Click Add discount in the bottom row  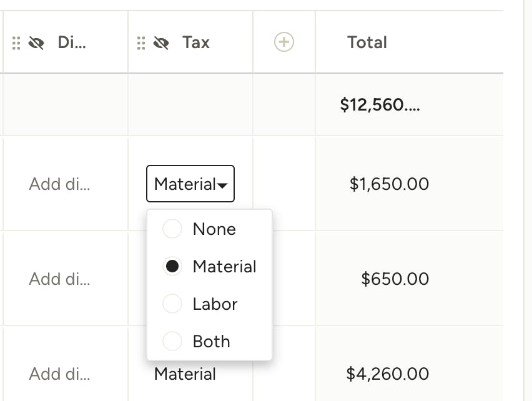59,374
